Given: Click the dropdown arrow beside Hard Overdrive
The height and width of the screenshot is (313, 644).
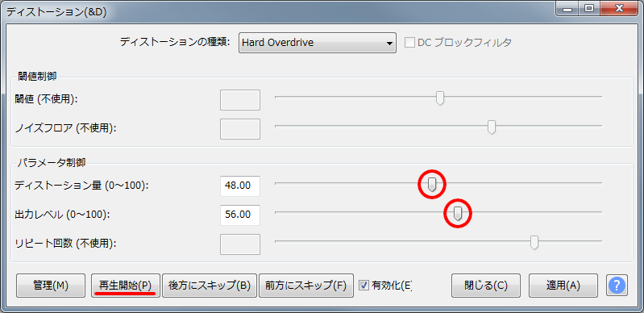Looking at the screenshot, I should tap(389, 44).
